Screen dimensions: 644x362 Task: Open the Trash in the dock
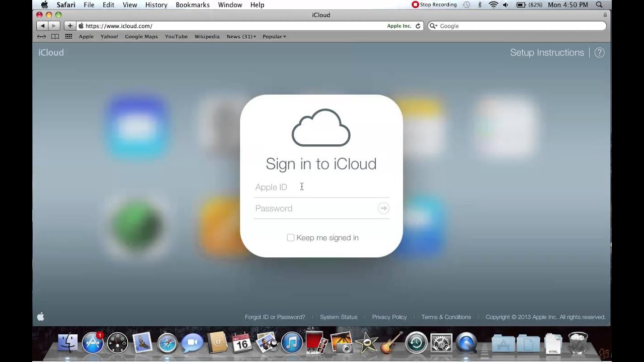pos(578,343)
